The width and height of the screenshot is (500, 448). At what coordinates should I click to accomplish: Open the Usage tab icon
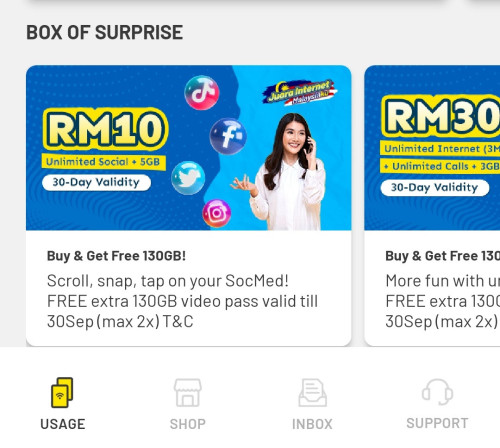(x=62, y=392)
